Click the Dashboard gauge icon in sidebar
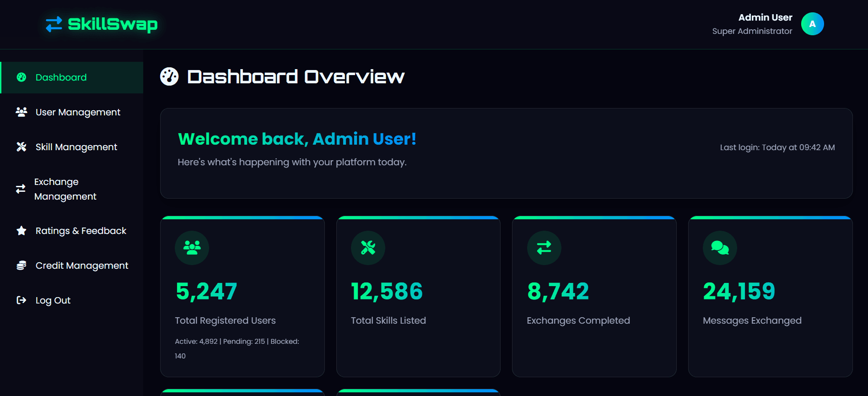This screenshot has width=868, height=396. (22, 77)
